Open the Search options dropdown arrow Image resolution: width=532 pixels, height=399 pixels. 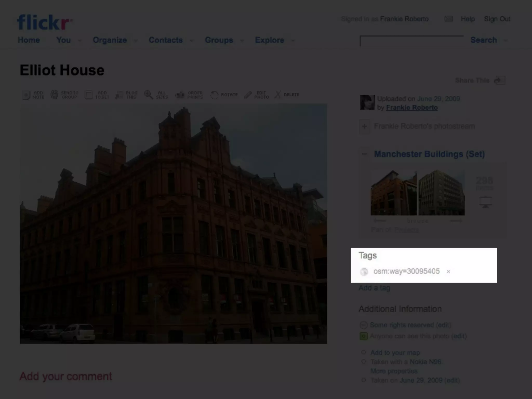pos(506,41)
